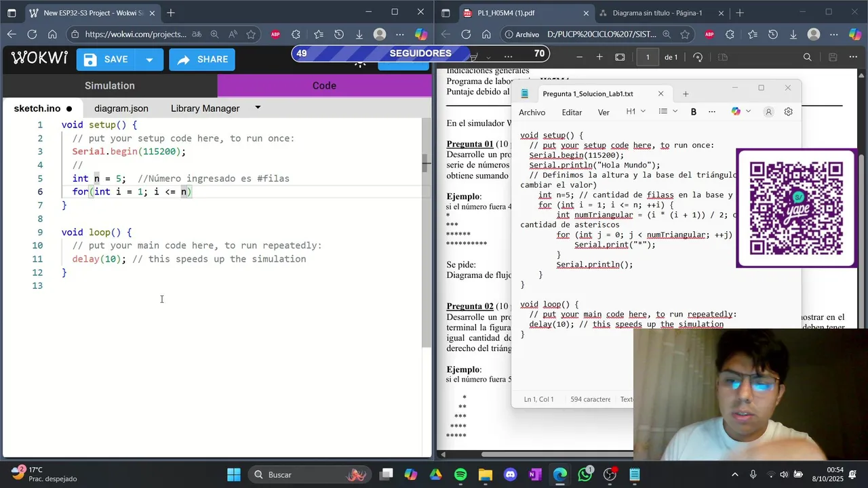Click the code line 'int n = 5;' in the editor
The width and height of the screenshot is (868, 488).
99,178
